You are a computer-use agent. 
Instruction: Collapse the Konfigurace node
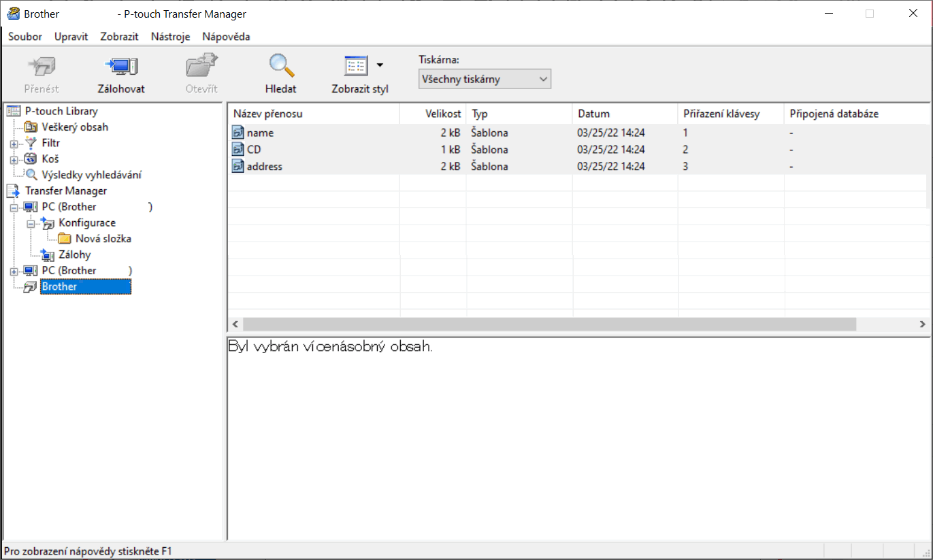[x=31, y=223]
